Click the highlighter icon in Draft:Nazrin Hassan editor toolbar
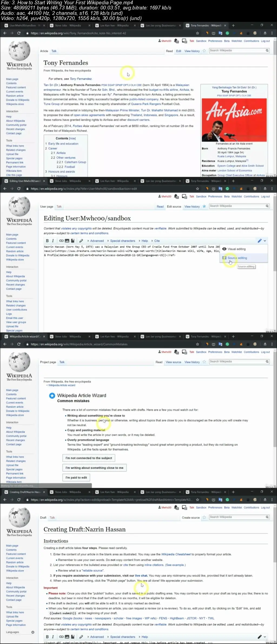The width and height of the screenshot is (277, 644). (81, 637)
